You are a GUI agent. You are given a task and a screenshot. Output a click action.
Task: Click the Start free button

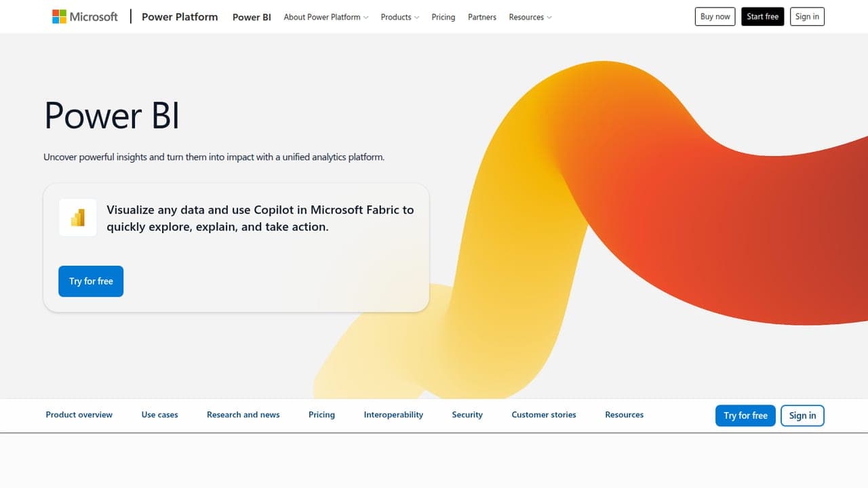point(763,17)
